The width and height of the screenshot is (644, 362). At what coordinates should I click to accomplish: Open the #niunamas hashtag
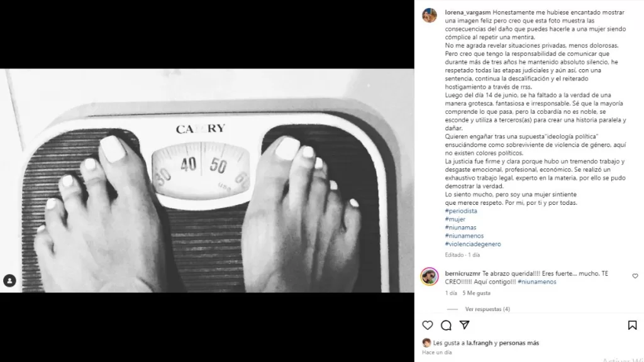coord(460,228)
